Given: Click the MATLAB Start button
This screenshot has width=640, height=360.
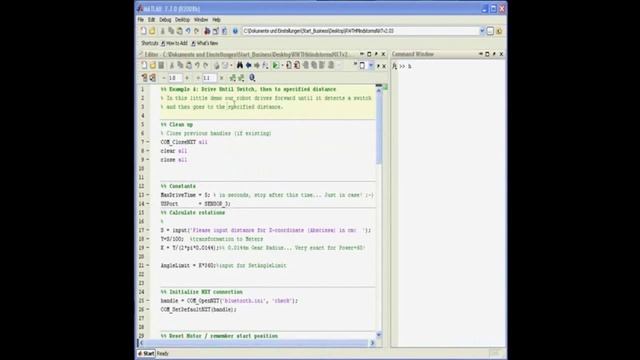Looking at the screenshot, I should (146, 353).
